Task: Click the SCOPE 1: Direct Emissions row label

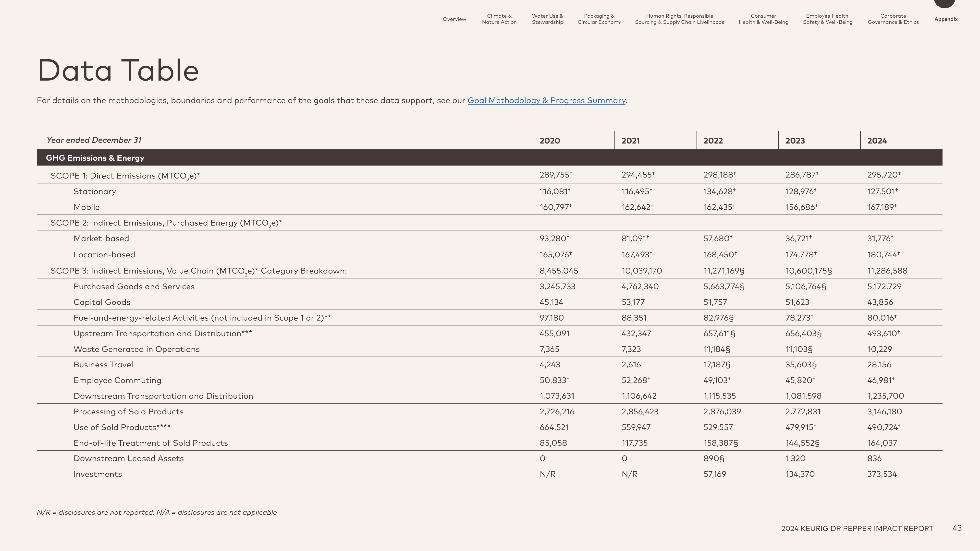Action: coord(125,176)
